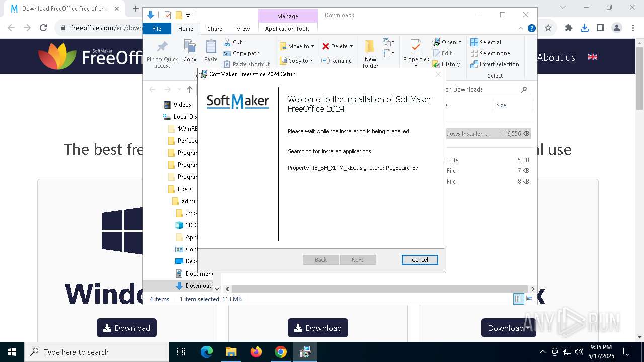This screenshot has width=644, height=362.
Task: Create a New folder via ribbon
Action: [370, 54]
